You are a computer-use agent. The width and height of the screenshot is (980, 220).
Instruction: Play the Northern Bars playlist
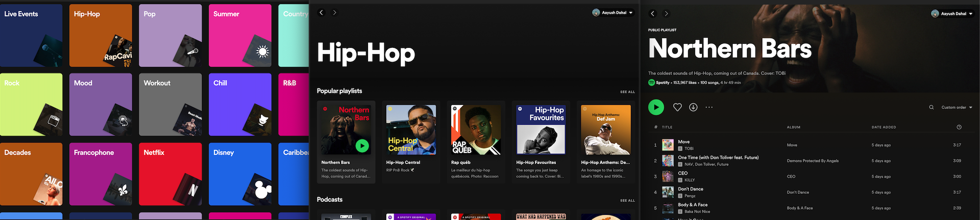click(x=656, y=107)
